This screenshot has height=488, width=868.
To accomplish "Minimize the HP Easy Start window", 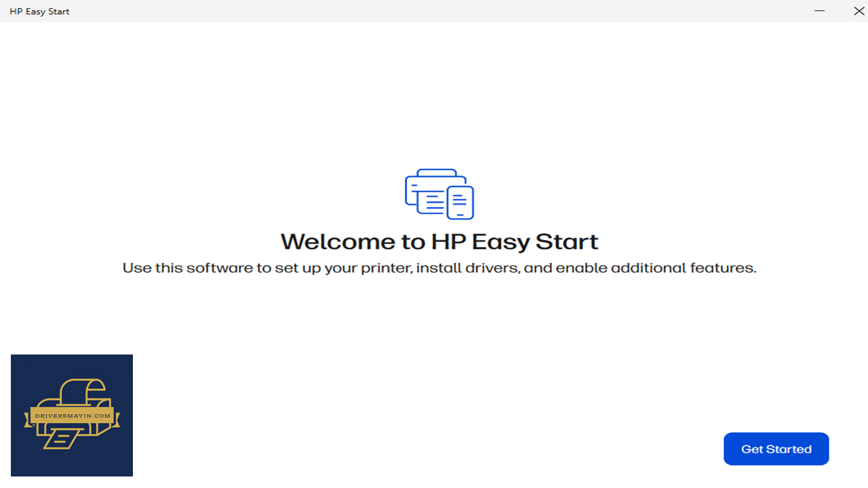I will [x=820, y=11].
